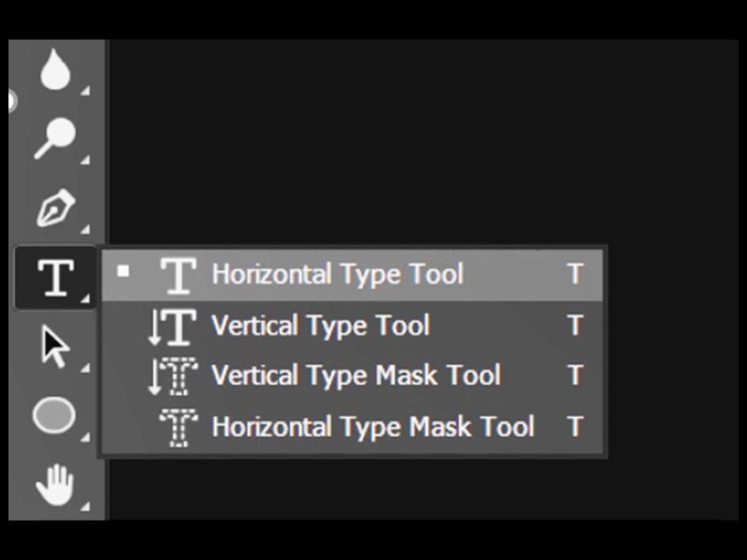Select the Blur tool droplet icon
Image resolution: width=747 pixels, height=560 pixels.
[55, 71]
